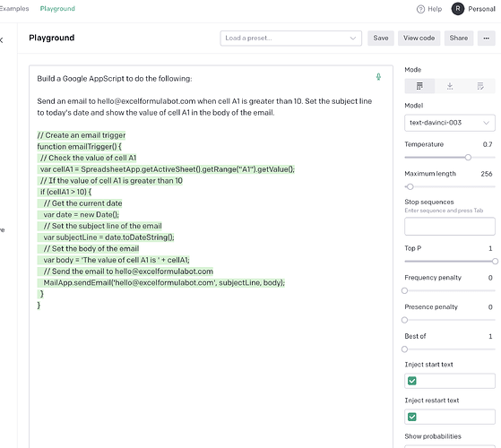The width and height of the screenshot is (501, 448).
Task: Switch to the Playground tab
Action: [x=57, y=9]
